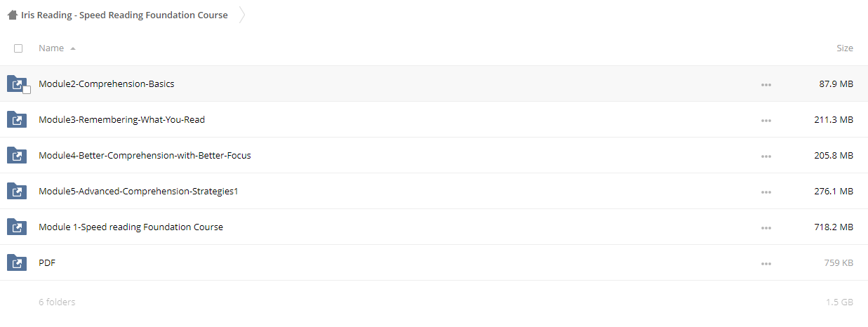This screenshot has height=327, width=868.
Task: Open the Module4-Better-Comprehension-with-Better-Focus folder link
Action: coord(145,155)
